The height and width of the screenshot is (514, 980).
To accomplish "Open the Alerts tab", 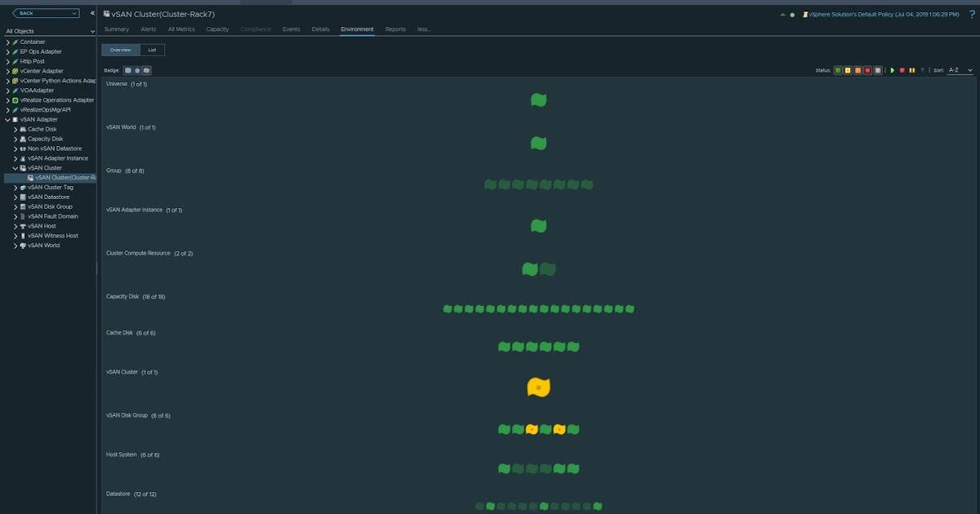I will pos(148,29).
